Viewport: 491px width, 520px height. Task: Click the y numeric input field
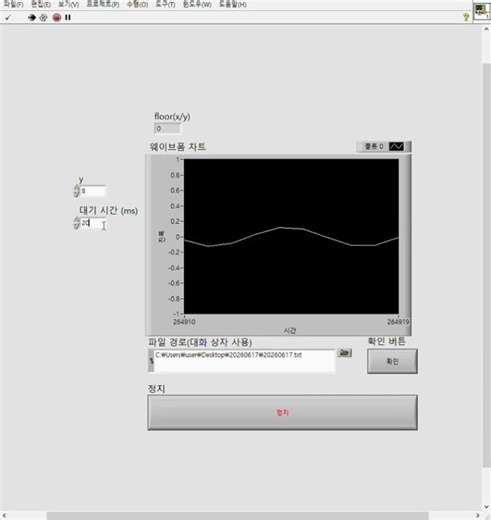[x=93, y=191]
